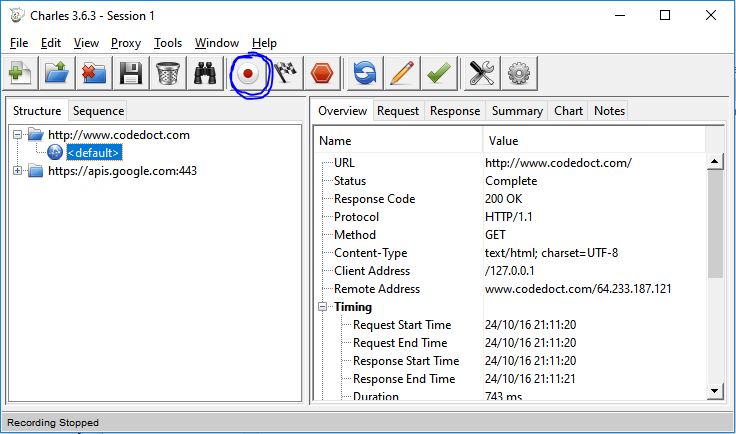Clear the session with the trash bin icon
This screenshot has height=434, width=736.
coord(168,73)
